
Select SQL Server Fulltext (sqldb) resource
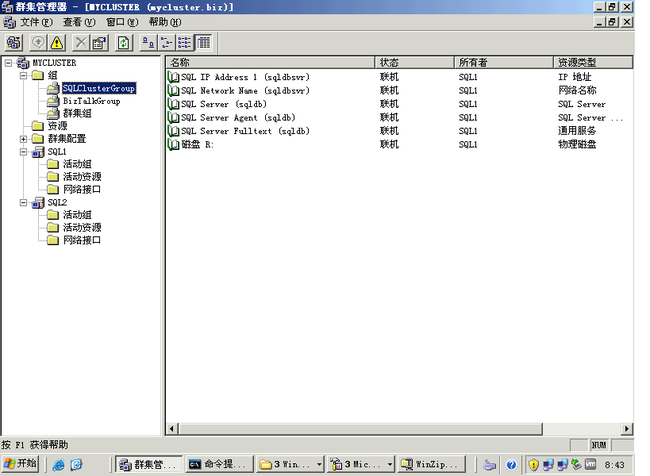pos(245,131)
